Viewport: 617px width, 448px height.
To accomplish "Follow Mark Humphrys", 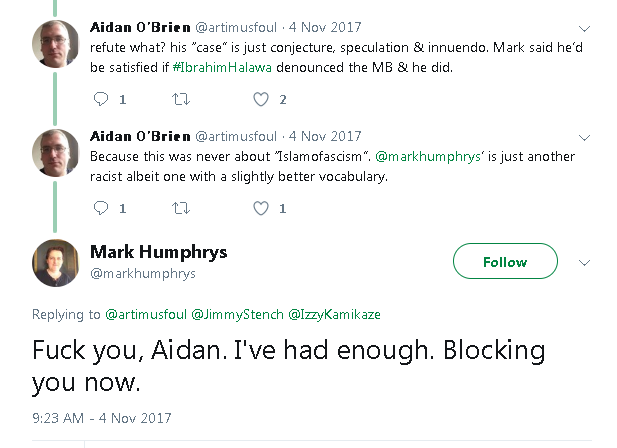I will 505,262.
